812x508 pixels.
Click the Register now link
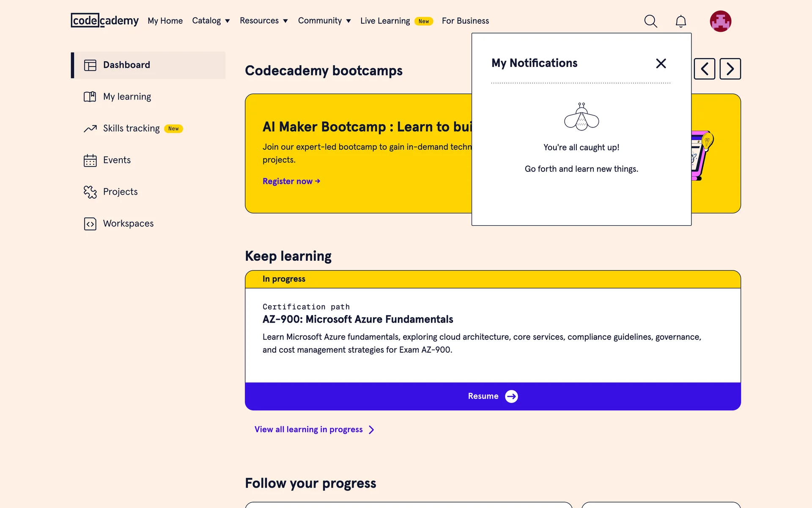point(291,181)
